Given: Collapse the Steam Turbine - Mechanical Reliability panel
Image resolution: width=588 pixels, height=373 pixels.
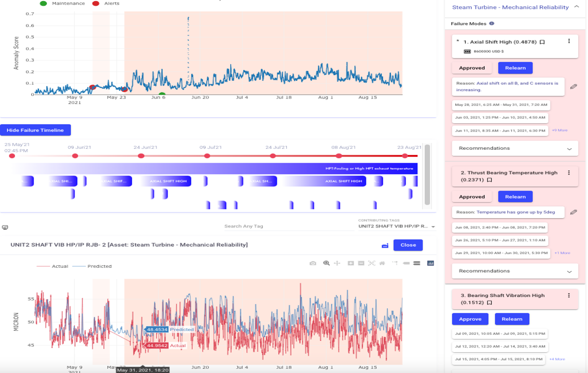Looking at the screenshot, I should click(x=576, y=7).
